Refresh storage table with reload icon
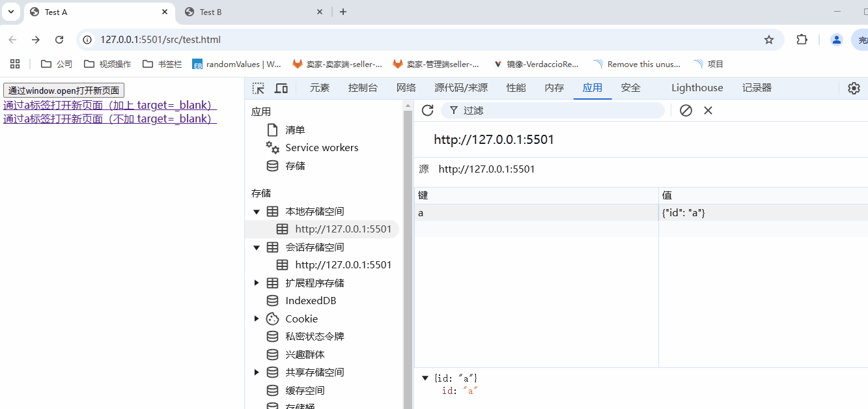868x409 pixels. pos(427,110)
